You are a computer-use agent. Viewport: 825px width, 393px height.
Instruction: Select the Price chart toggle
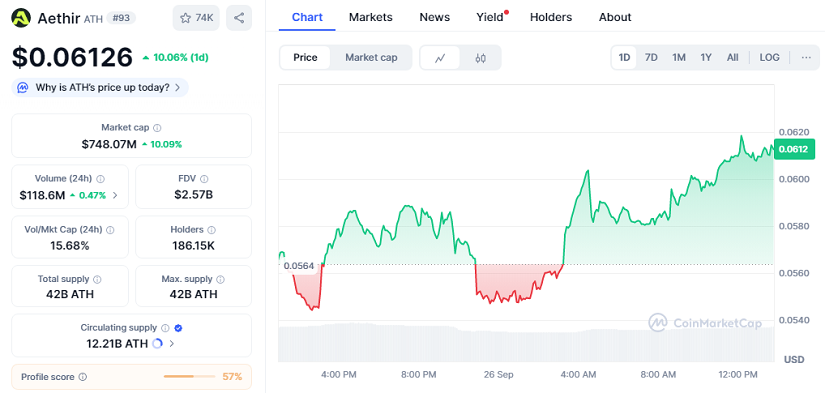click(305, 58)
